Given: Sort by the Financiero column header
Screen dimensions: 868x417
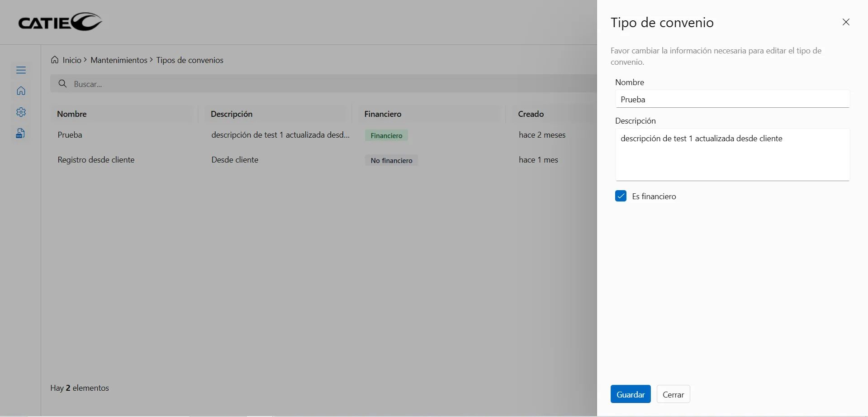Looking at the screenshot, I should 383,114.
